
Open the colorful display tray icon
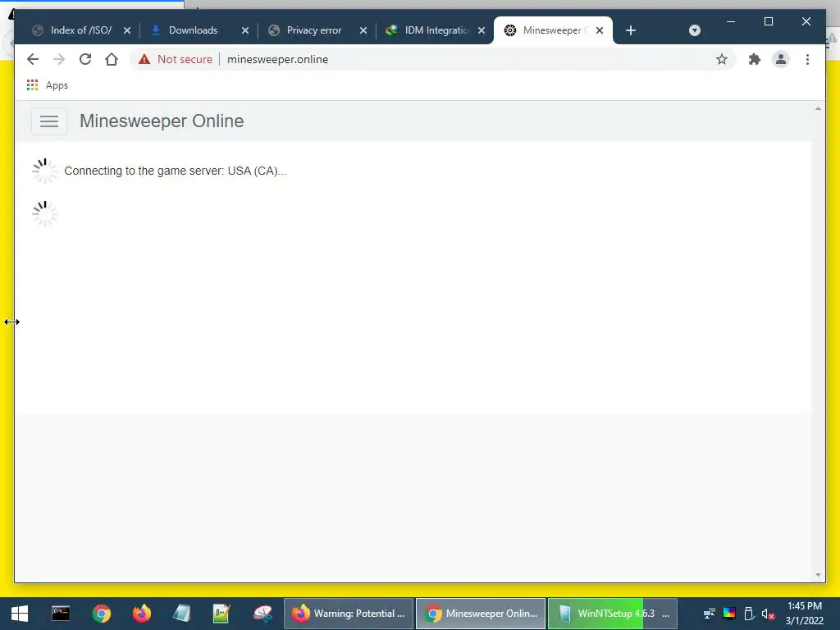click(x=729, y=614)
